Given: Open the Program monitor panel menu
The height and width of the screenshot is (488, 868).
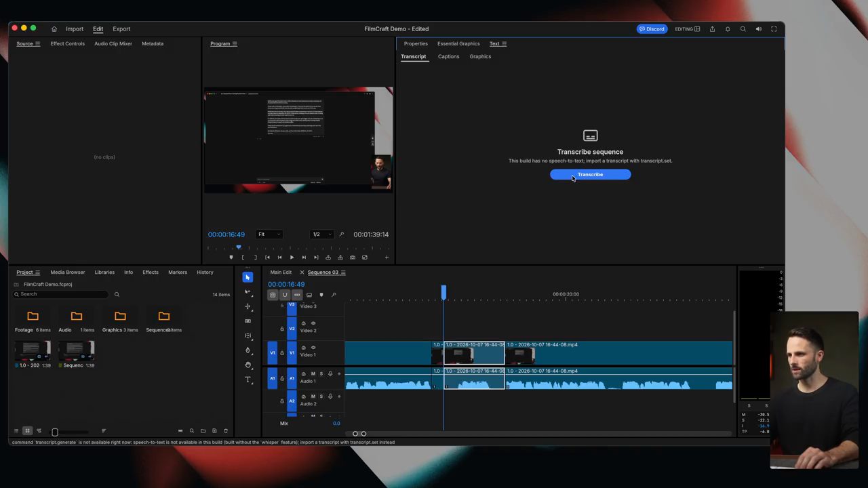Looking at the screenshot, I should pyautogui.click(x=235, y=44).
